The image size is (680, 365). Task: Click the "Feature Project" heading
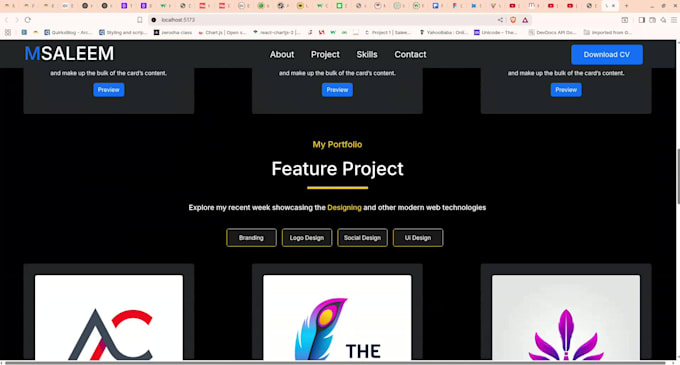pos(337,169)
